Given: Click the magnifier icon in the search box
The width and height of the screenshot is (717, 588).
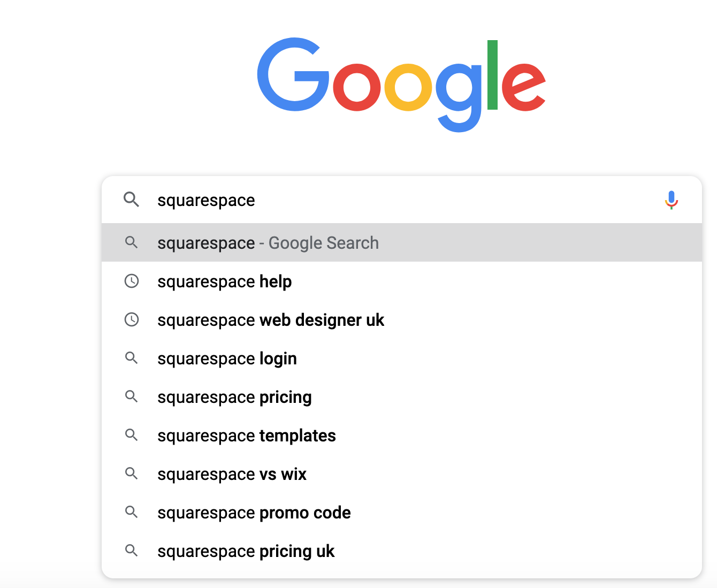Looking at the screenshot, I should [x=131, y=200].
